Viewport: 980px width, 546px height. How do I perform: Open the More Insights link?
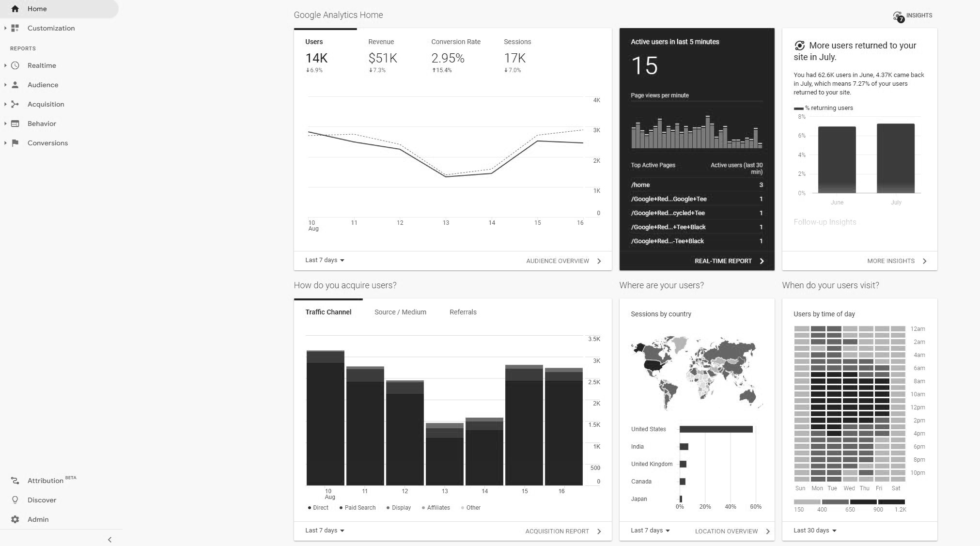tap(890, 261)
